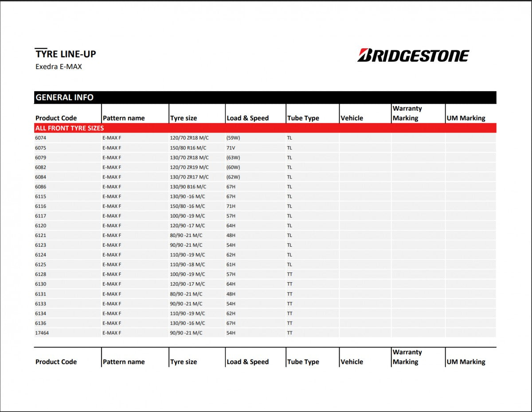Click tyre size 130/70 ZR17 M/C
Screen dimensions: 532x412
click(189, 177)
